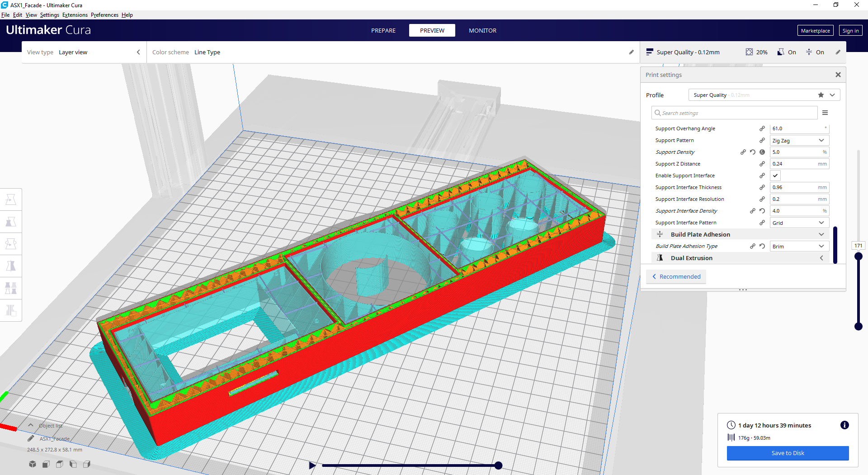Switch to the PREPARE stage tab

(383, 30)
